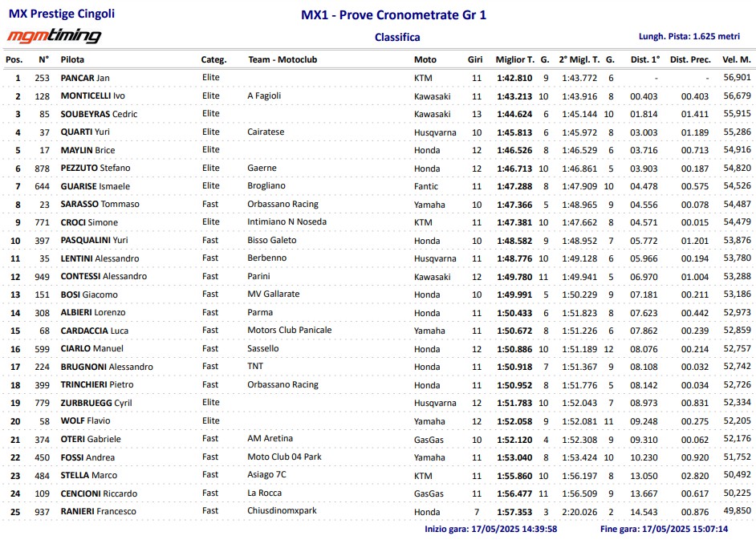Click the Giri column header
This screenshot has height=540, width=756.
475,60
